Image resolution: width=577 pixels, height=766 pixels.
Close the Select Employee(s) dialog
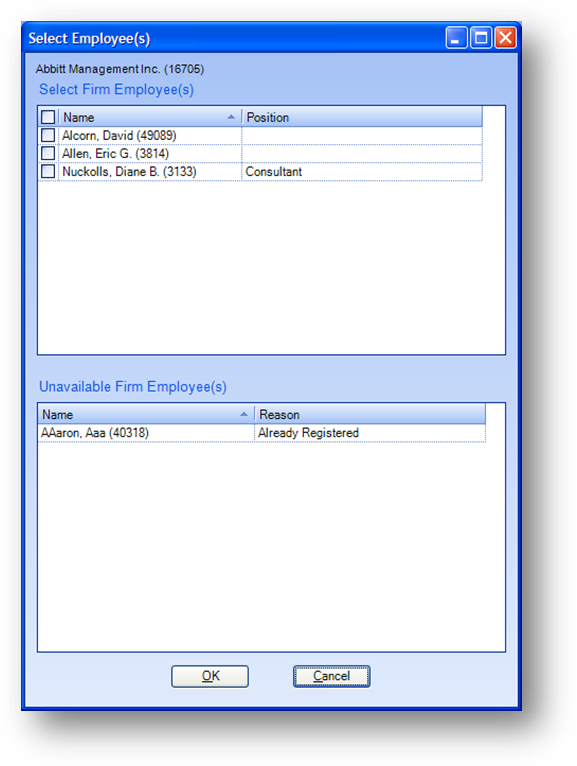tap(506, 38)
